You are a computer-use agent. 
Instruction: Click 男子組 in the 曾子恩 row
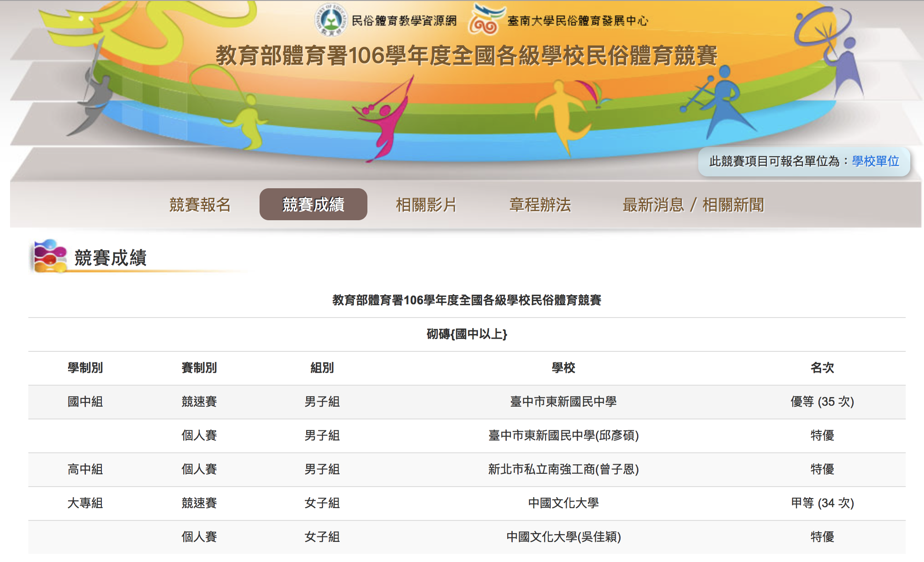(x=322, y=469)
